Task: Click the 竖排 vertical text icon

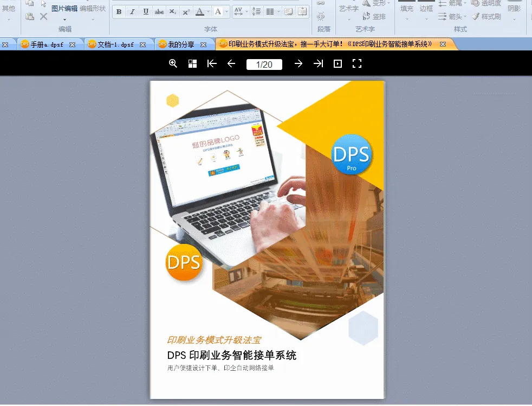Action: (374, 16)
